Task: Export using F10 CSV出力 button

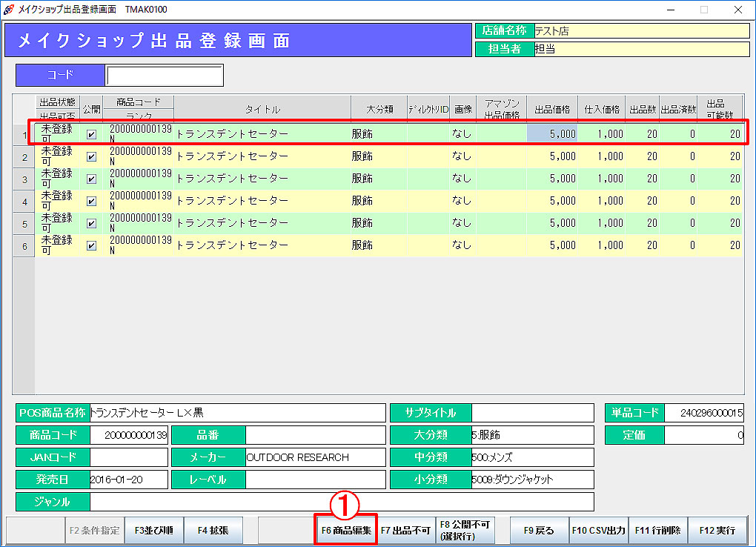Action: pos(598,531)
